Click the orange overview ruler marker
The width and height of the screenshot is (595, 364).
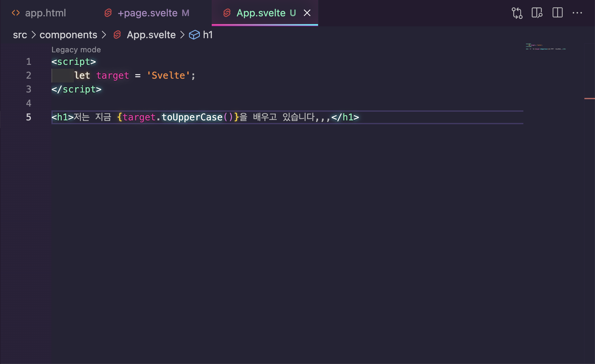(590, 99)
